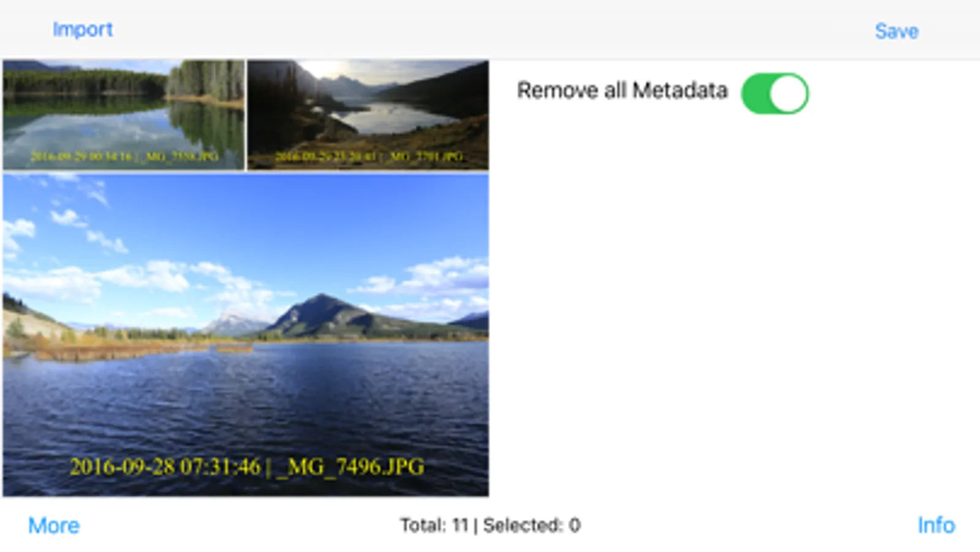Viewport: 980px width, 552px height.
Task: Save the processed photos
Action: (896, 31)
